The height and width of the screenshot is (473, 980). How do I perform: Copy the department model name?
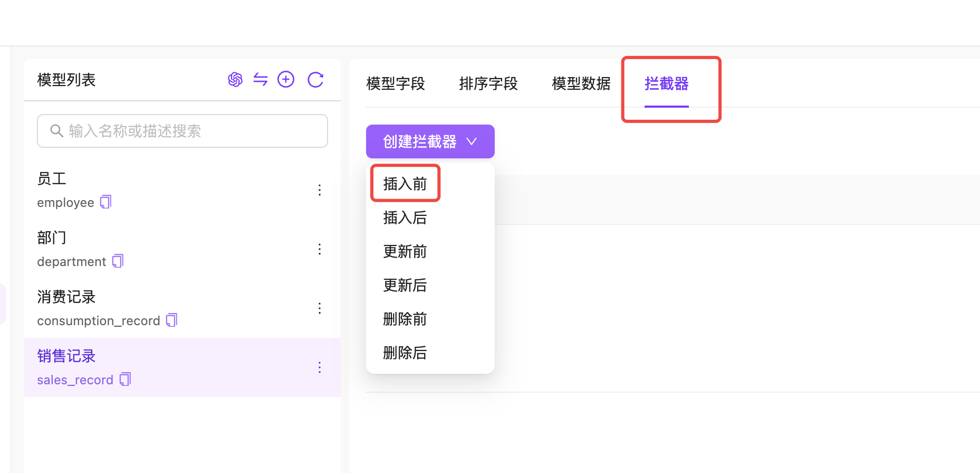[x=118, y=261]
